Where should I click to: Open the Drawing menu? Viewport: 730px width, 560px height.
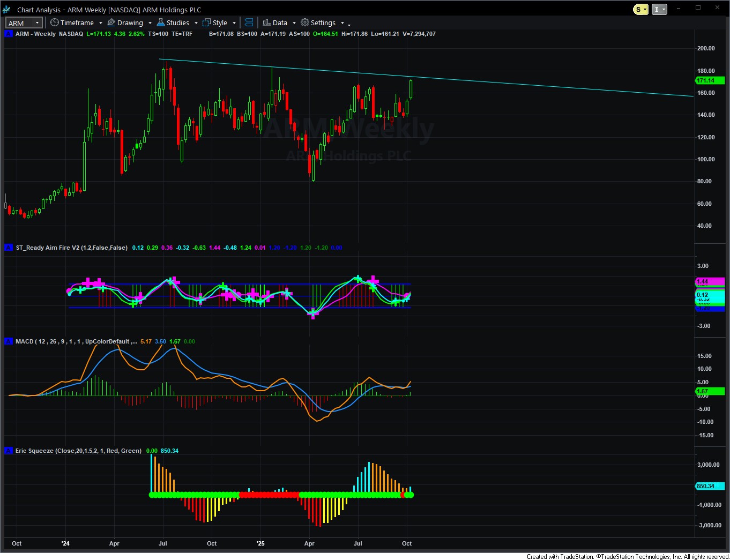[130, 23]
